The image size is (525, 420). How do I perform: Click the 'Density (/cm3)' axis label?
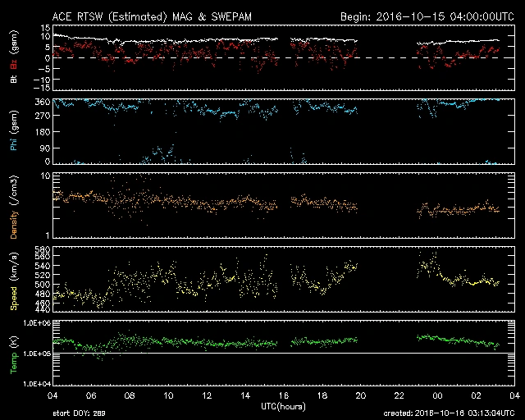pyautogui.click(x=14, y=207)
